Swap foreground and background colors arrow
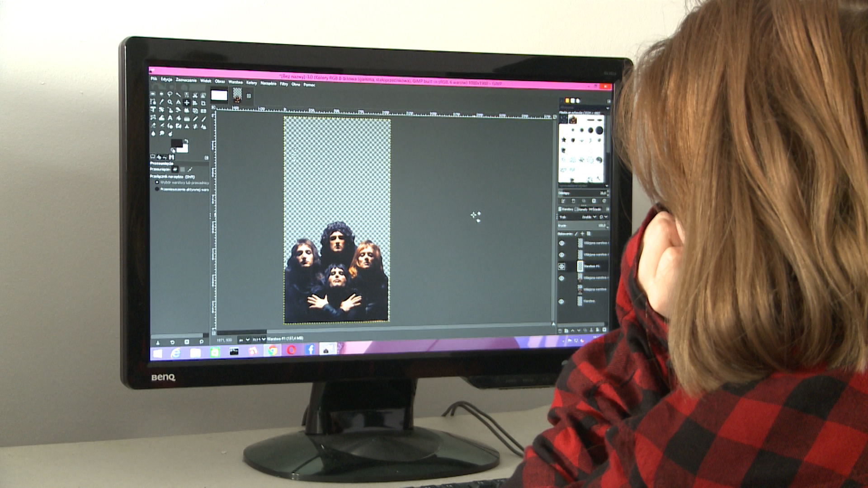868x488 pixels. click(x=186, y=141)
